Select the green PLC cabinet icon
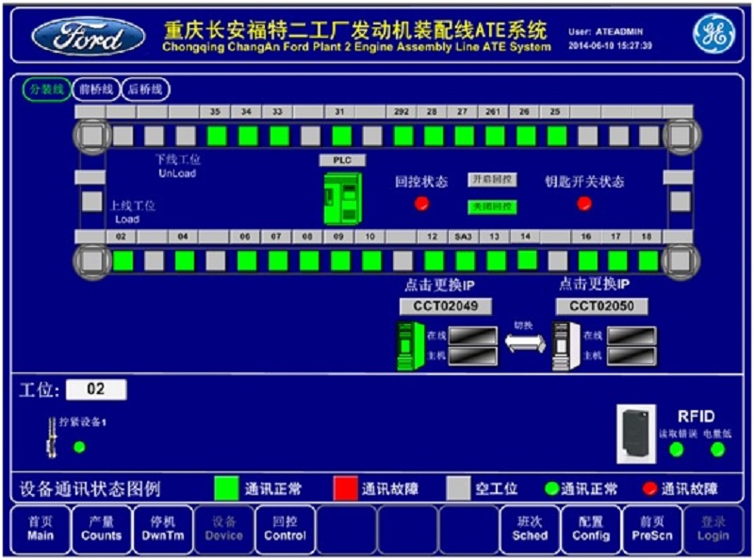754x560 pixels. pyautogui.click(x=342, y=198)
